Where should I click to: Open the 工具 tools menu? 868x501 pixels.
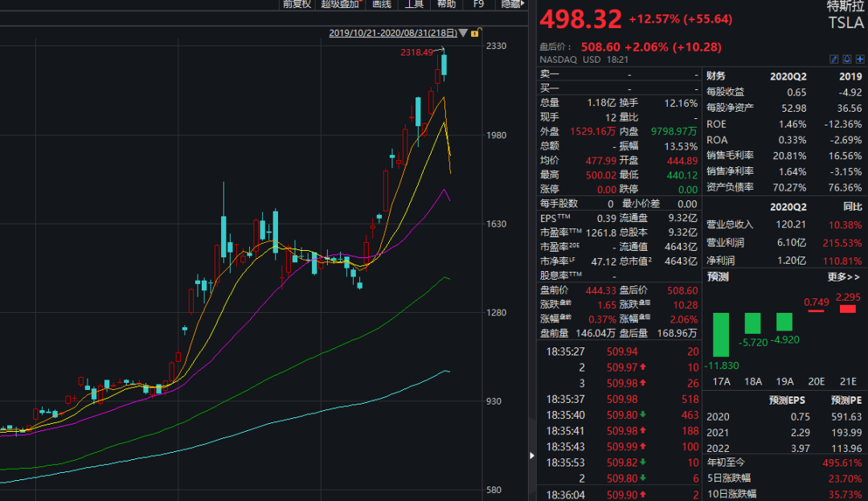click(414, 5)
